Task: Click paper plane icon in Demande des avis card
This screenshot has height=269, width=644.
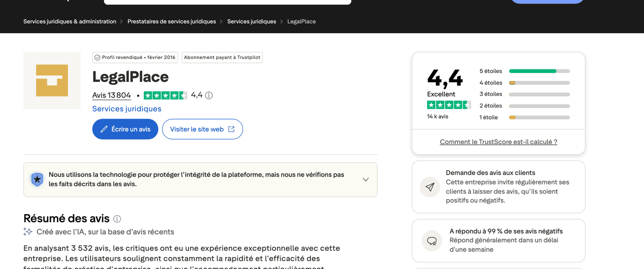Action: click(430, 187)
